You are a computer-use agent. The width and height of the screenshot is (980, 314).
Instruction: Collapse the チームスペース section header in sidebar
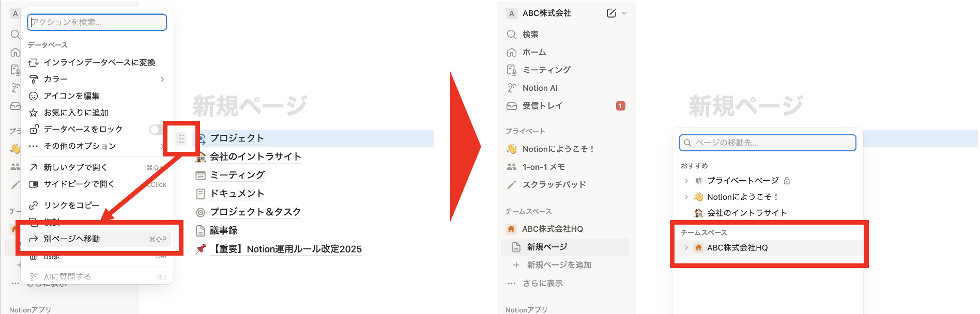[528, 211]
